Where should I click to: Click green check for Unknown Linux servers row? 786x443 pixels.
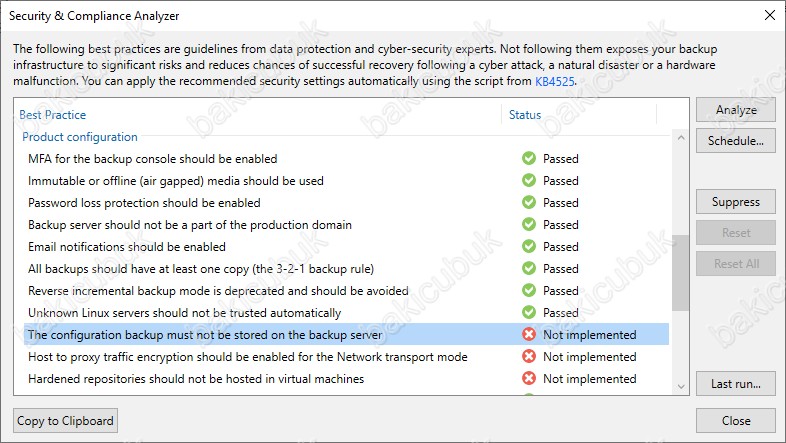click(529, 312)
